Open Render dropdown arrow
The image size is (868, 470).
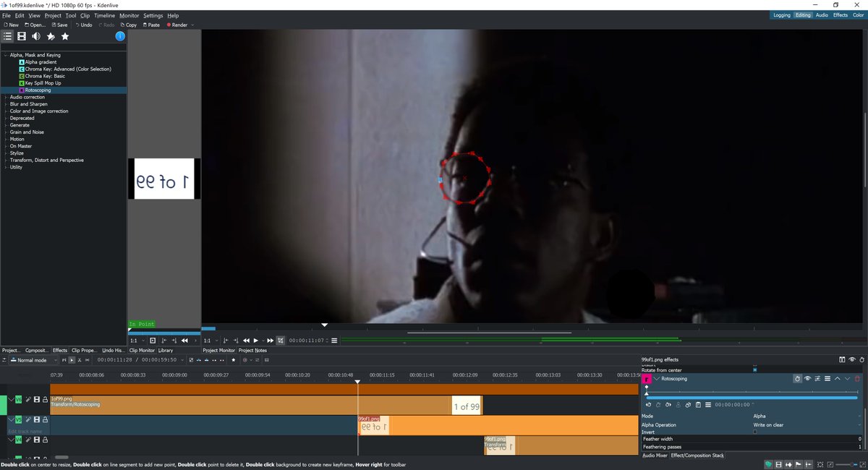(192, 25)
